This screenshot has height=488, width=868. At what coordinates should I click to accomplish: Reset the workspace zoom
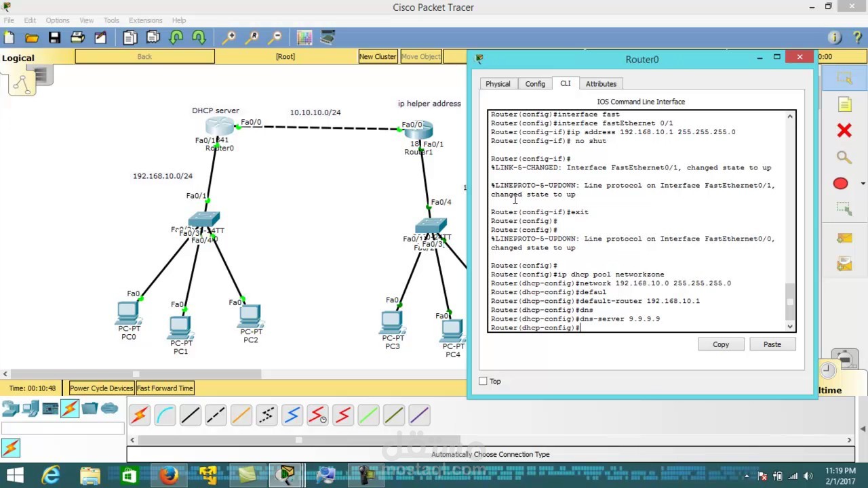(x=252, y=37)
